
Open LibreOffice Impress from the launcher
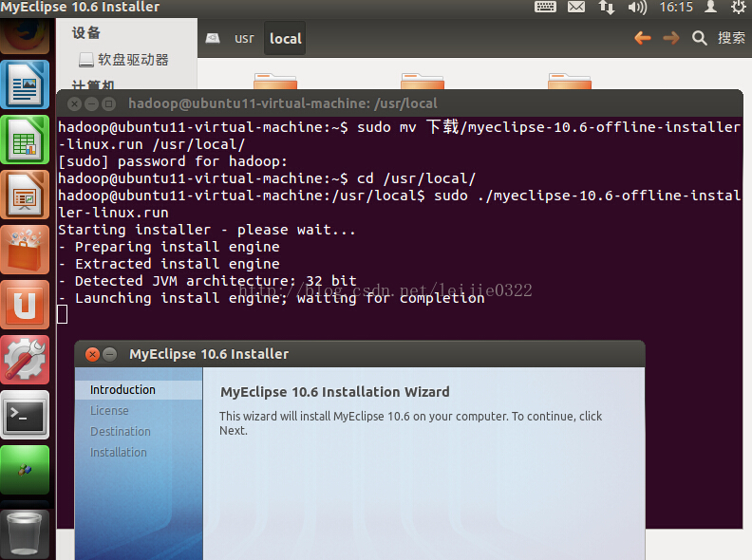(x=25, y=195)
